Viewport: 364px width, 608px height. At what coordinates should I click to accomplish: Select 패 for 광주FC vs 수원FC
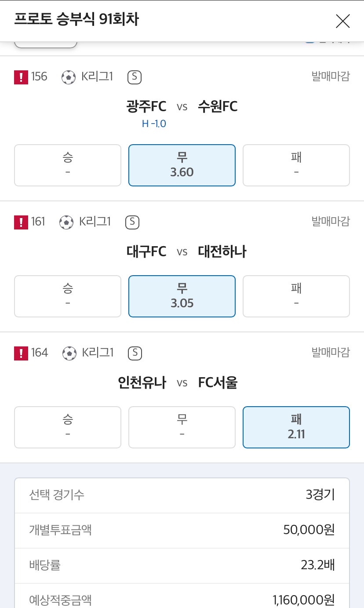pyautogui.click(x=296, y=165)
